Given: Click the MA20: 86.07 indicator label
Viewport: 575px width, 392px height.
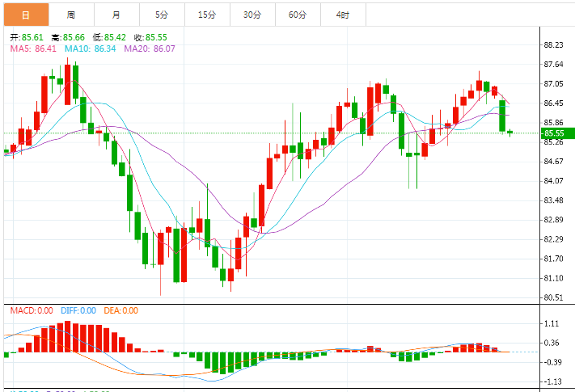Looking at the screenshot, I should [x=150, y=48].
